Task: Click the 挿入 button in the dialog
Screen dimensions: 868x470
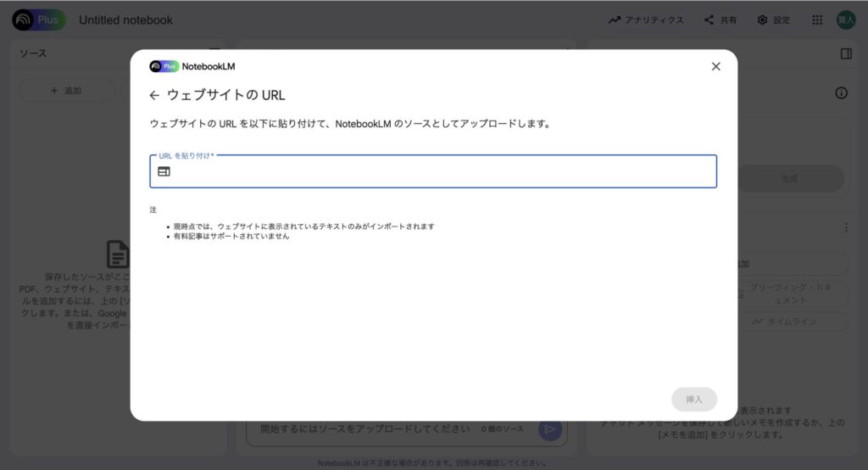Action: click(693, 399)
